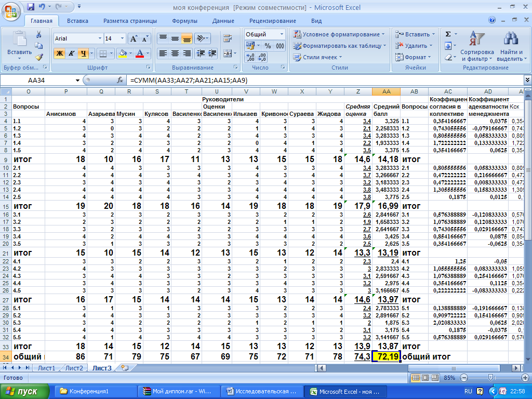
Task: Align text left
Action: coord(163,54)
